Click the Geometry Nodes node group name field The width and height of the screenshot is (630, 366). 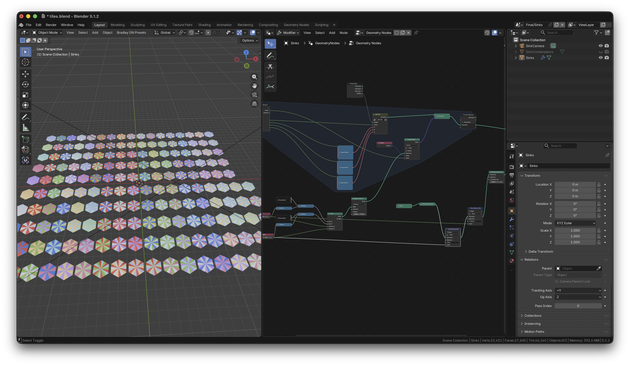(x=378, y=33)
